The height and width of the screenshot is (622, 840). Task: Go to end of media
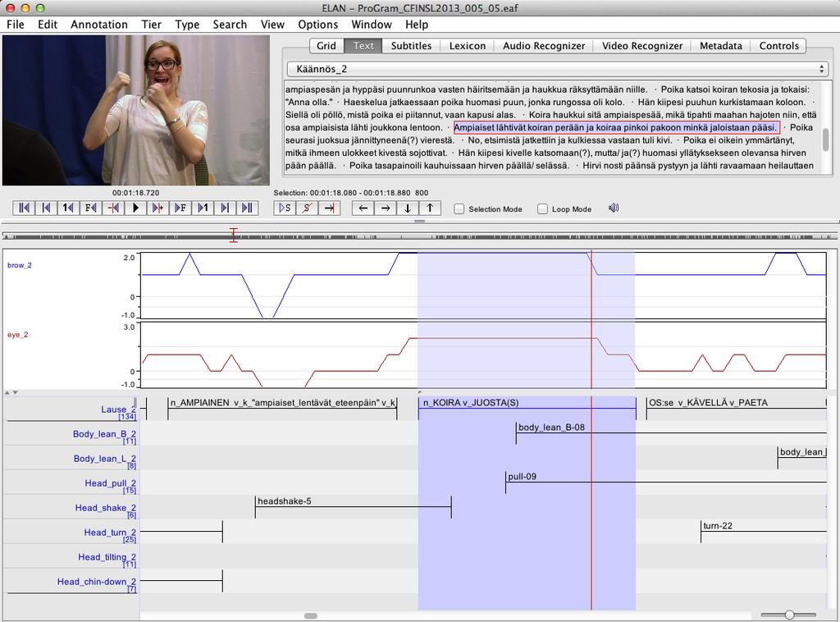pos(247,208)
